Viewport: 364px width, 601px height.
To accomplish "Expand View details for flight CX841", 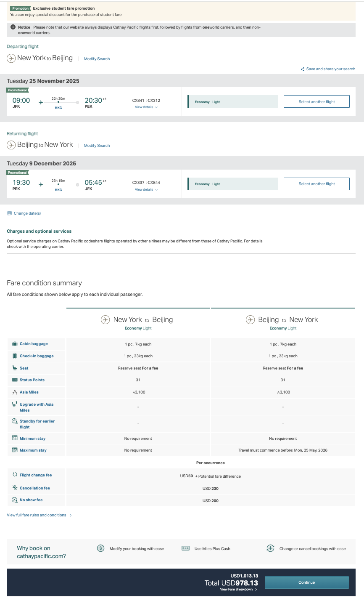I will [x=146, y=107].
